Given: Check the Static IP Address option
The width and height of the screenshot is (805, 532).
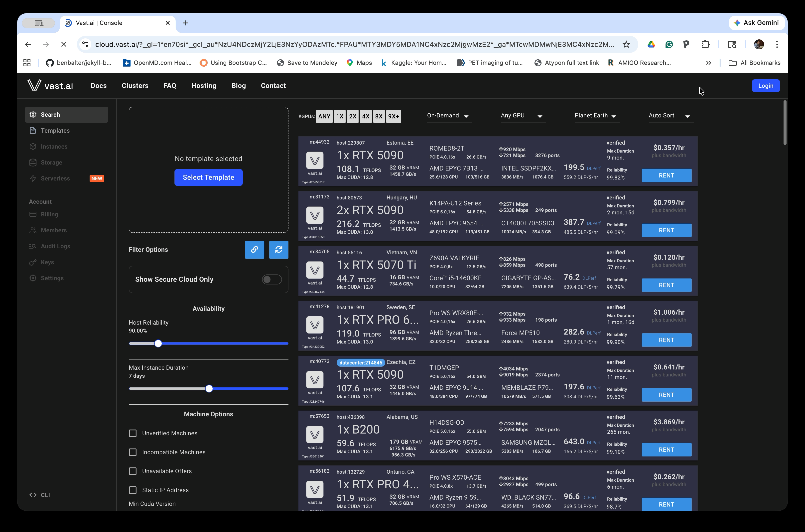Looking at the screenshot, I should (x=133, y=490).
